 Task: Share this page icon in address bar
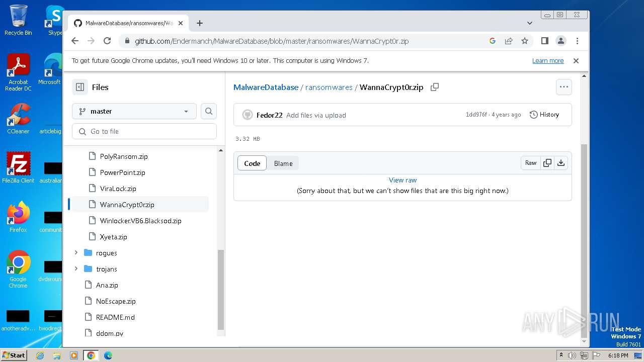509,41
